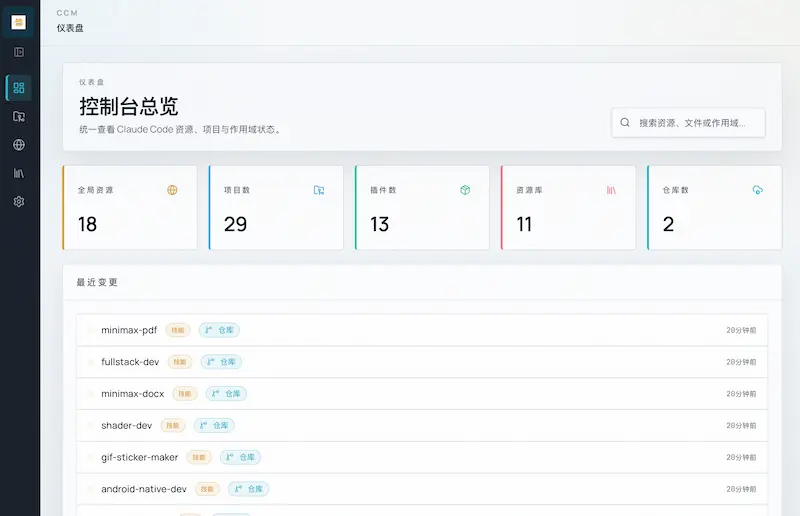800x516 pixels.
Task: Click the 仓库 tag on shader-dev row
Action: (x=214, y=425)
